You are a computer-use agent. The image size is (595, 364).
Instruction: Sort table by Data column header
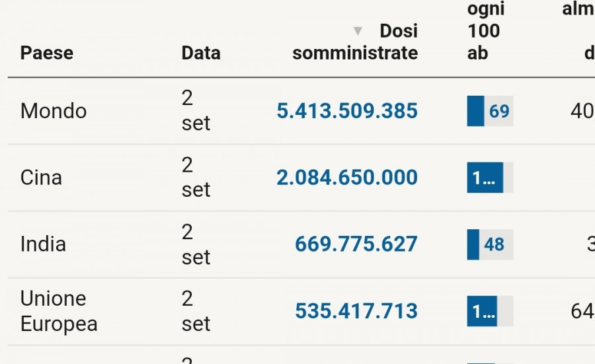tap(201, 53)
